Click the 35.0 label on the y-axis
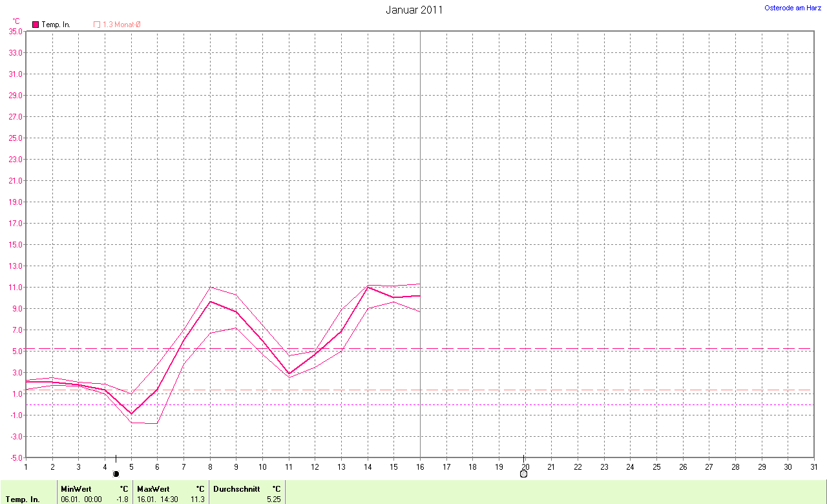This screenshot has width=827, height=504. coord(15,31)
